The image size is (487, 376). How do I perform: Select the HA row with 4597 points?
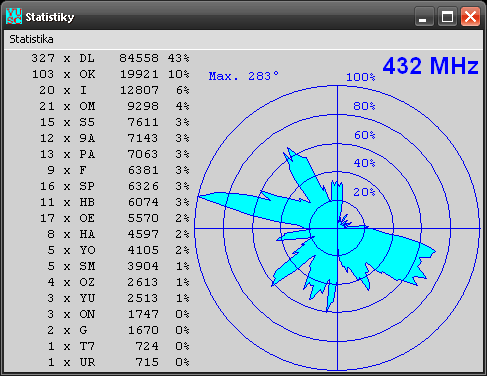pyautogui.click(x=118, y=234)
